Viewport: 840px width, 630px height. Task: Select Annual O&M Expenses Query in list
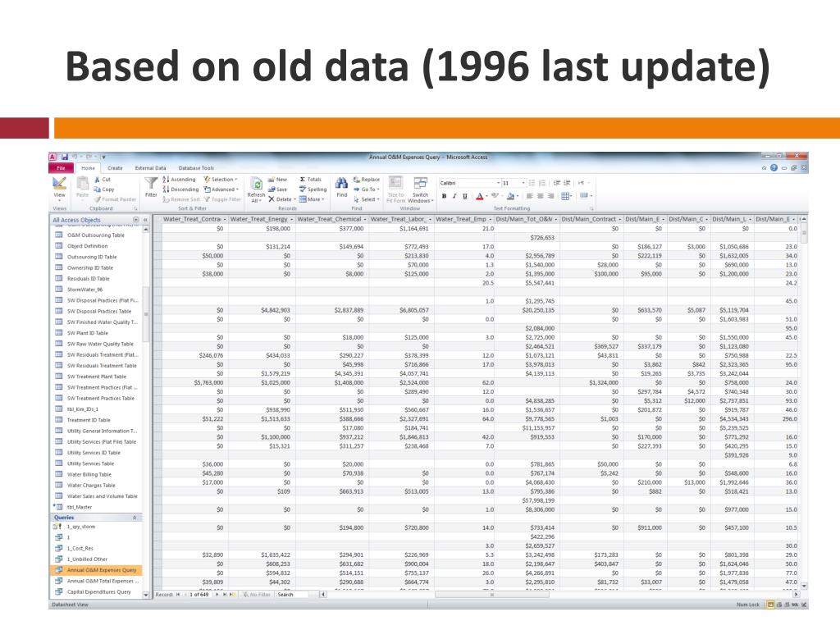coord(96,570)
